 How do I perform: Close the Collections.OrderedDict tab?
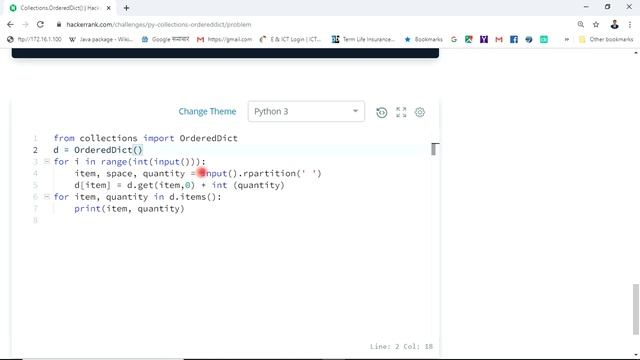tap(109, 8)
